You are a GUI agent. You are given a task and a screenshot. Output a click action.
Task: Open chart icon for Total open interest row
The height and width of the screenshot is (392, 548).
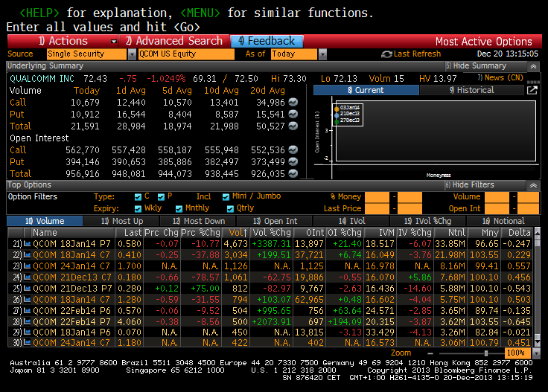pyautogui.click(x=293, y=173)
